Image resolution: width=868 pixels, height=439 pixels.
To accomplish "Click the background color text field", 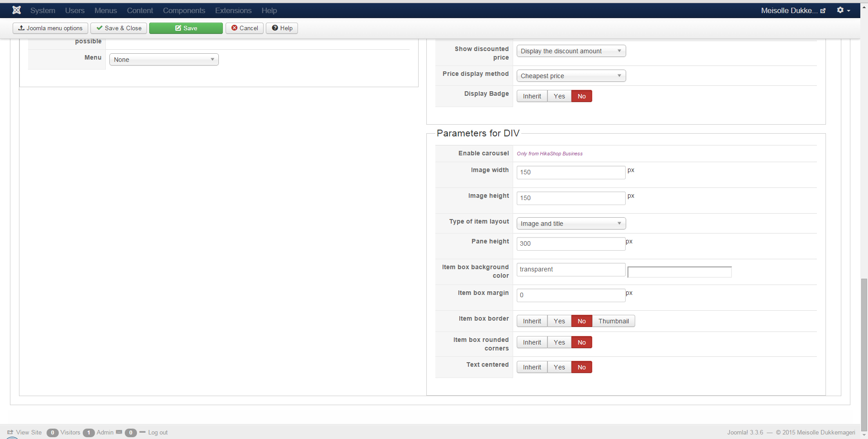I will tap(571, 269).
